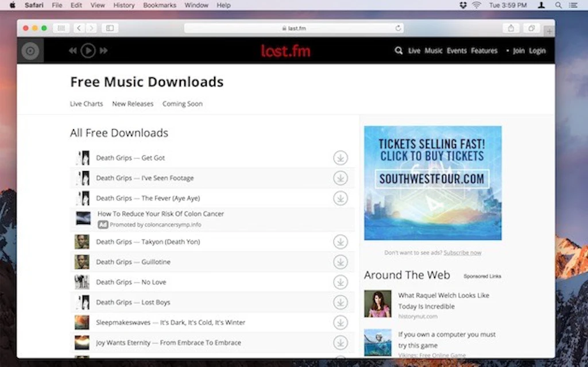The image size is (588, 367).
Task: Download From Embrace To Embrace track
Action: 341,343
